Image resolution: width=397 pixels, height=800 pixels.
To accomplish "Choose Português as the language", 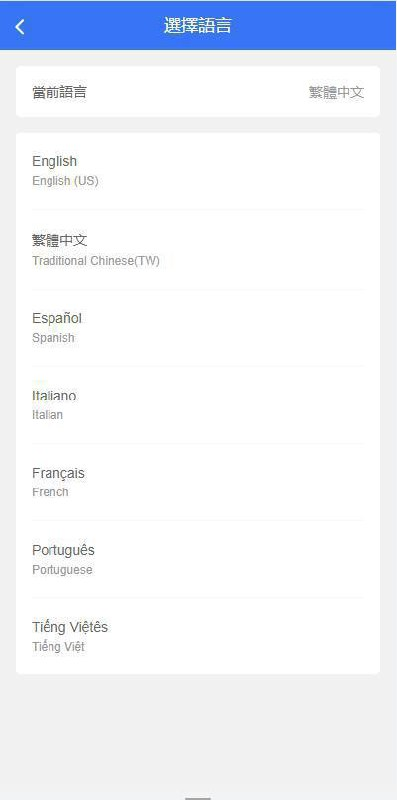I will pyautogui.click(x=198, y=559).
